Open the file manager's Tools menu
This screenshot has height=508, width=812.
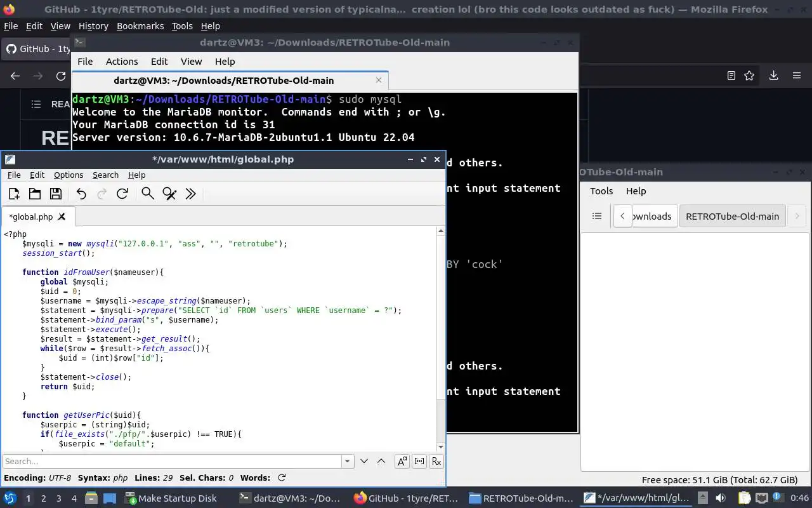tap(601, 191)
